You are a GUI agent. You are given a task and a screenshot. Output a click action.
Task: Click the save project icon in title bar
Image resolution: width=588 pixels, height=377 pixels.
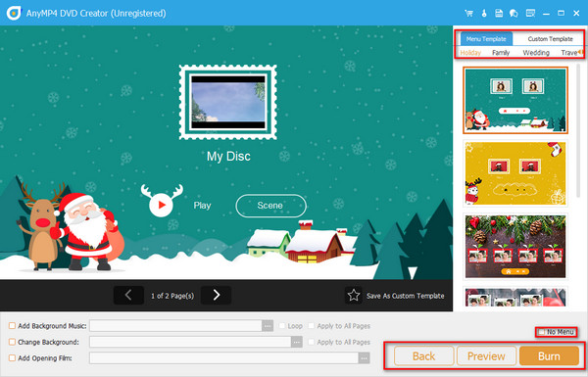[x=499, y=14]
